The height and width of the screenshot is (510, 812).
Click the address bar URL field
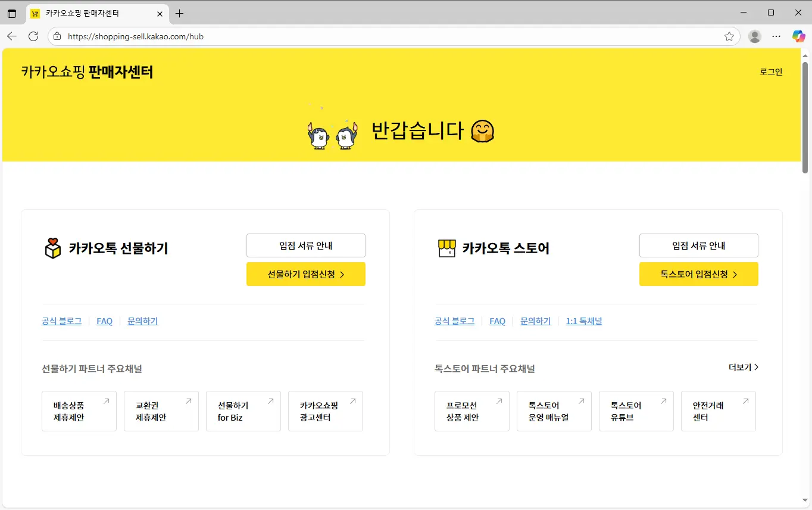point(387,36)
